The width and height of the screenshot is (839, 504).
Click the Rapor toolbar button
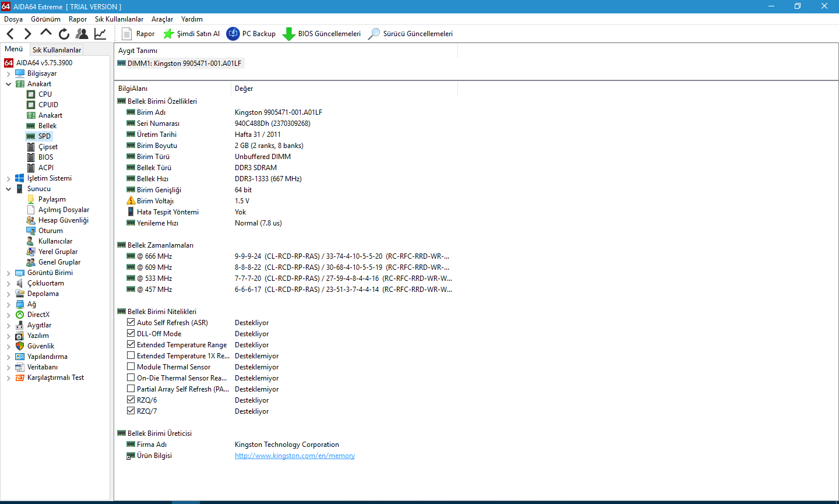click(138, 34)
